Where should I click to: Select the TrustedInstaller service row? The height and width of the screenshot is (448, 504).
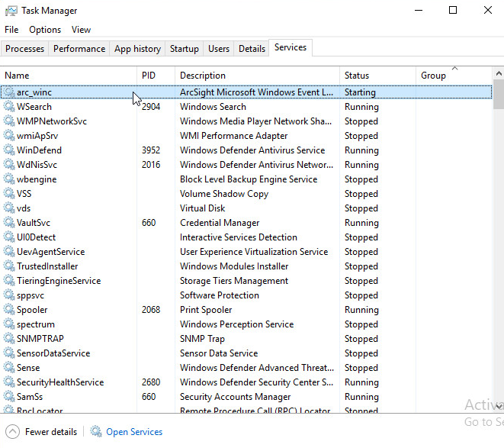[47, 266]
